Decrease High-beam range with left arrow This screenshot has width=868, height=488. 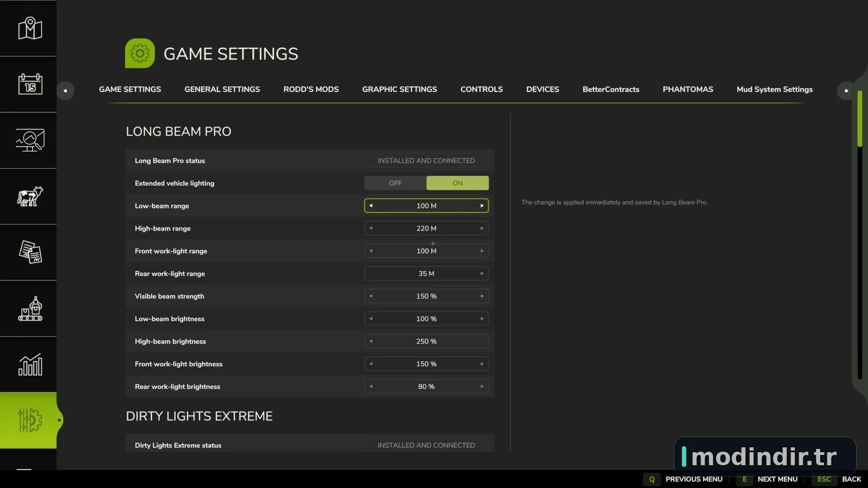coord(371,228)
